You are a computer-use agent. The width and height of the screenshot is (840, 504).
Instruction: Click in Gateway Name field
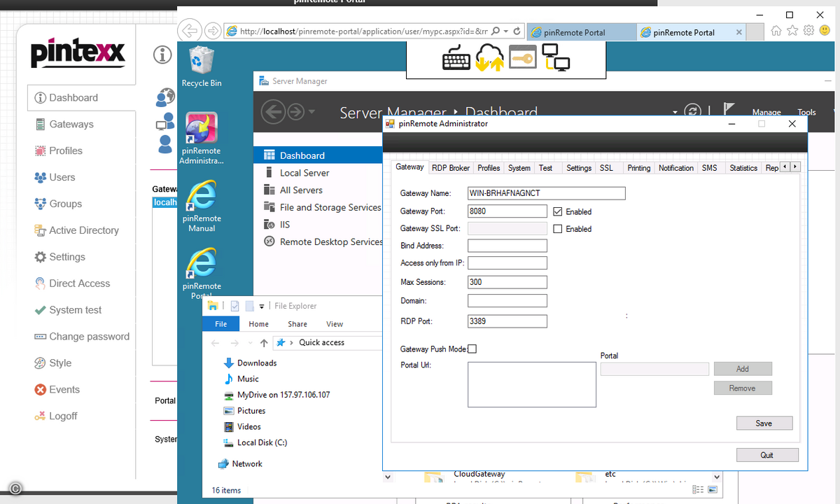[x=546, y=193]
